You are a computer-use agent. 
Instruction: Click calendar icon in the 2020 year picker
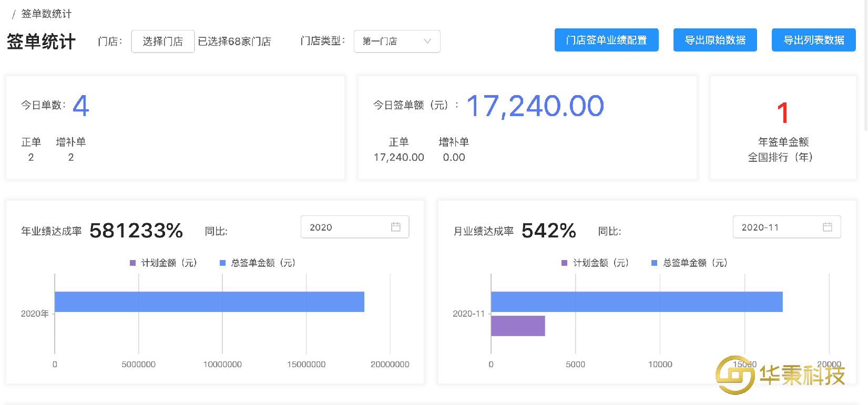pos(395,227)
